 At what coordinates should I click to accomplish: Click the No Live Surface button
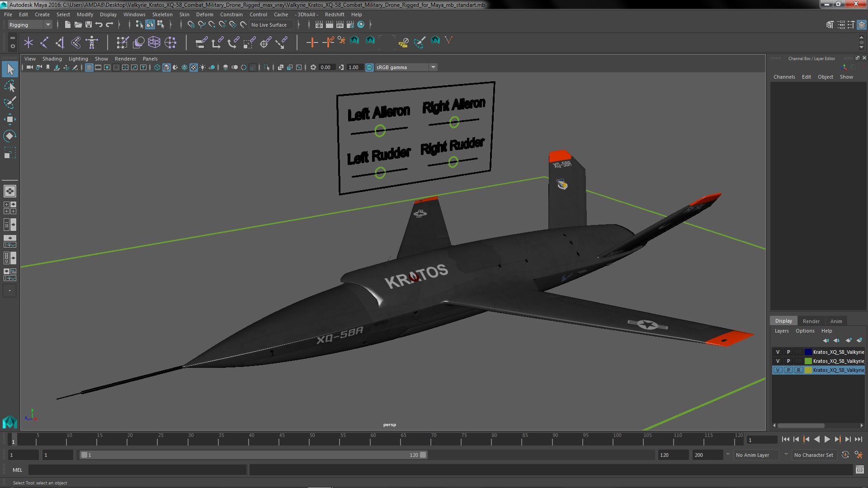269,25
